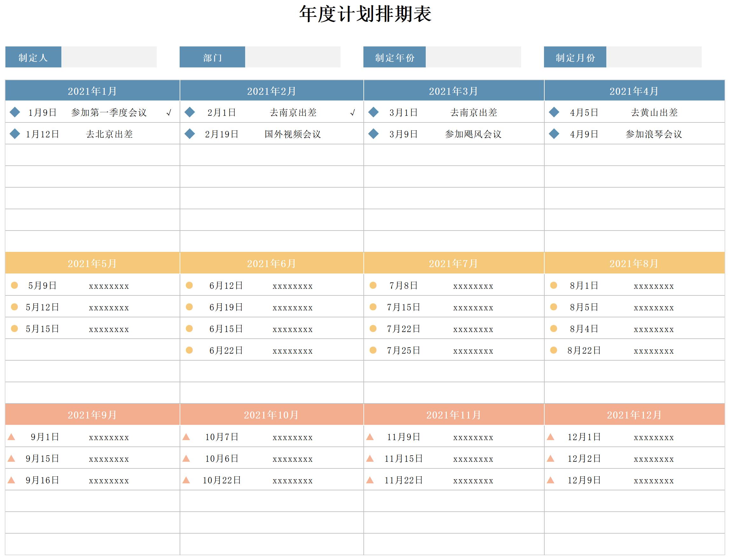Screen dimensions: 730x560
Task: Select the 2021年1月 month header
Action: pyautogui.click(x=92, y=91)
